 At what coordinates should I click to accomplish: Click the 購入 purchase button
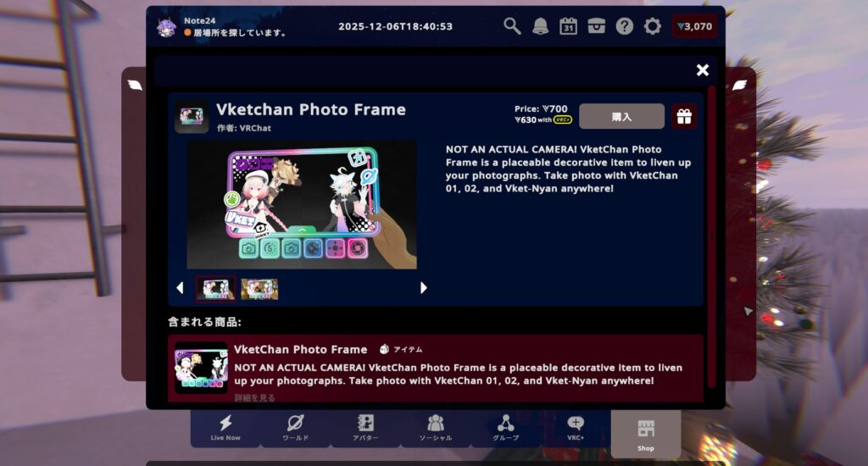click(x=621, y=116)
